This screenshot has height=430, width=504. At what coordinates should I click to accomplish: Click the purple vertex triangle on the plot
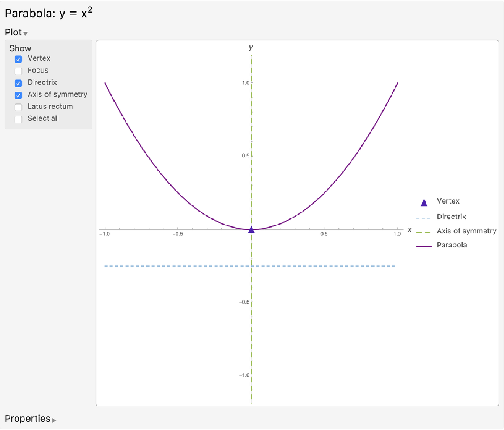click(251, 229)
